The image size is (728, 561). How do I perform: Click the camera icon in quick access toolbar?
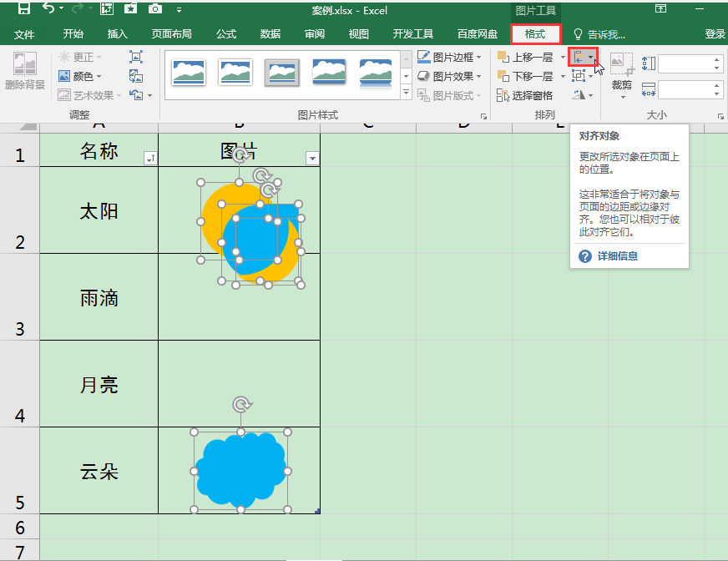[155, 8]
